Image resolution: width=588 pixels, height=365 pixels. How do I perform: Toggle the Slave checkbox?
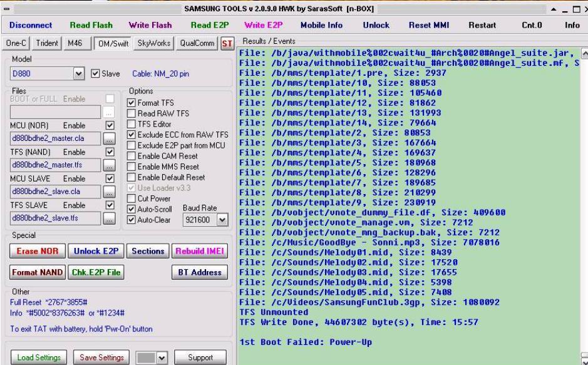point(96,74)
